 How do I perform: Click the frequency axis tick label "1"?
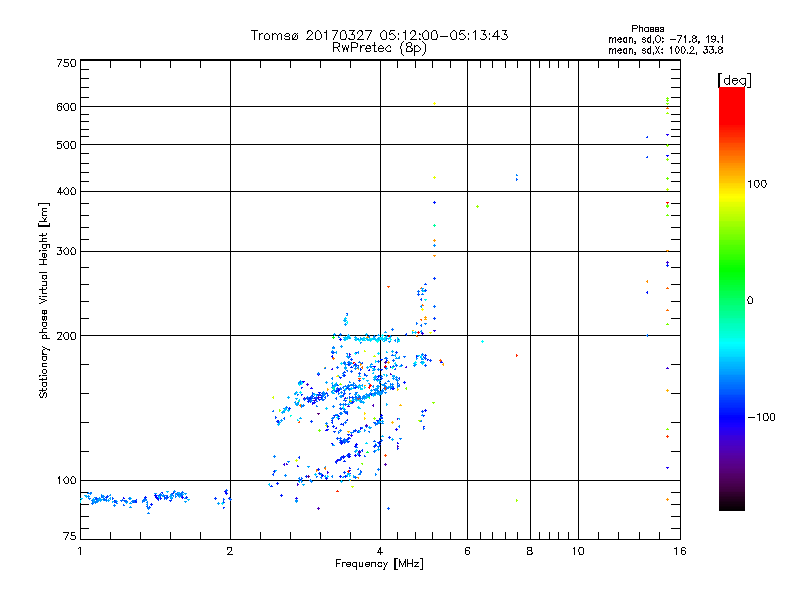pos(80,551)
